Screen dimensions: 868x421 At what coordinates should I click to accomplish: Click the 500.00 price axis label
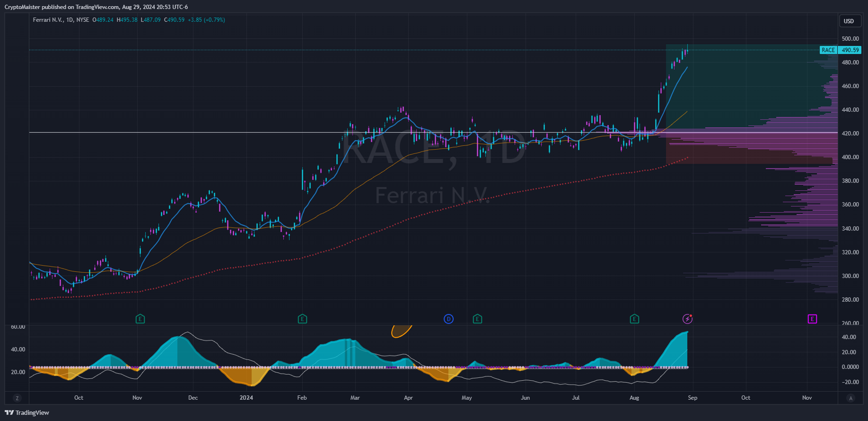pos(850,39)
